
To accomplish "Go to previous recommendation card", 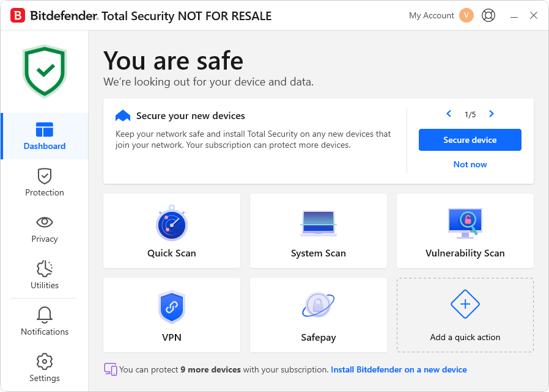I will [449, 114].
